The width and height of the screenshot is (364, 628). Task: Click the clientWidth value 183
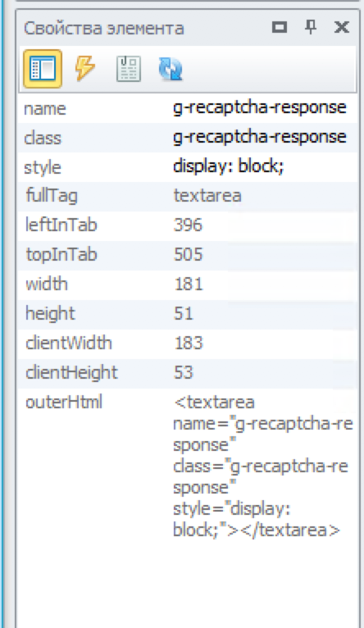coord(189,344)
